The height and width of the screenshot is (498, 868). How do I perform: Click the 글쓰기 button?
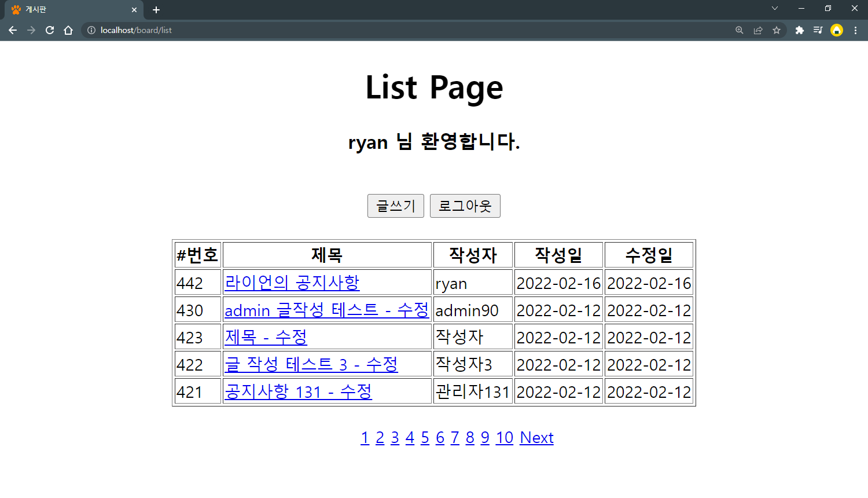(396, 206)
